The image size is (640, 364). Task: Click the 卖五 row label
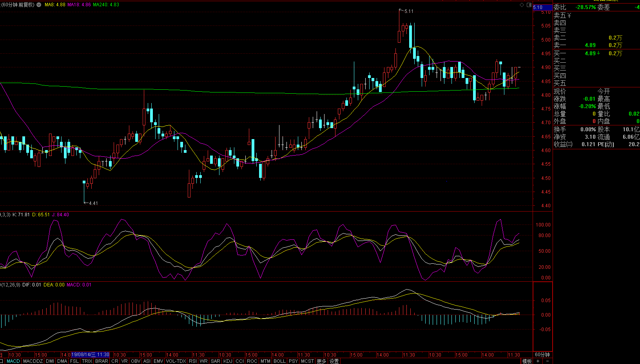(560, 15)
